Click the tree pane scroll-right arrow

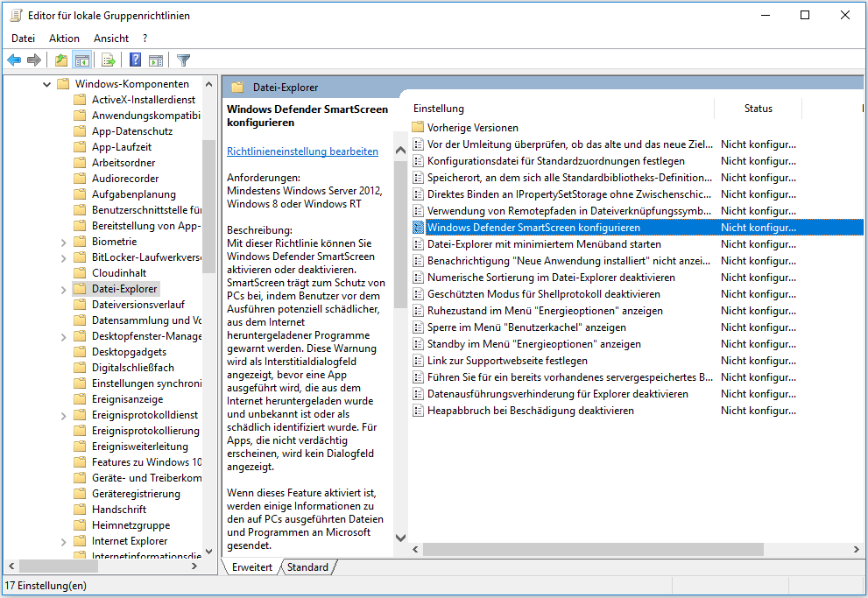pyautogui.click(x=194, y=566)
